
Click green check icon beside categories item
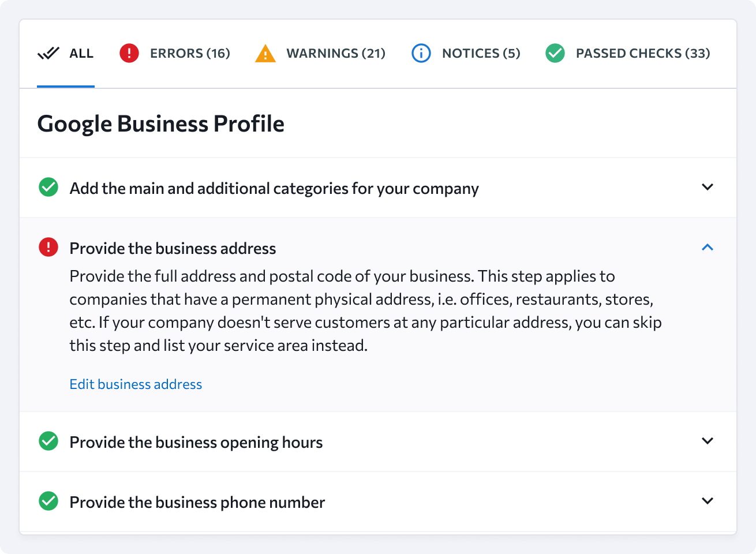coord(48,188)
